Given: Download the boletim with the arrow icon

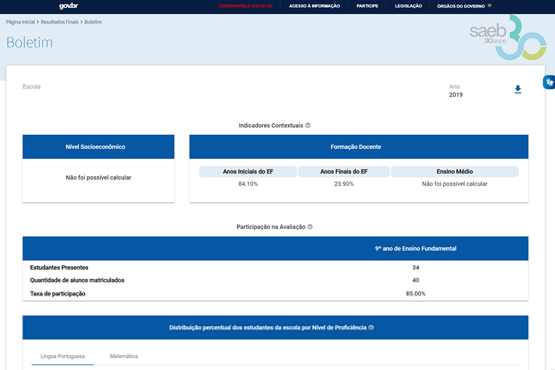Looking at the screenshot, I should coord(517,90).
